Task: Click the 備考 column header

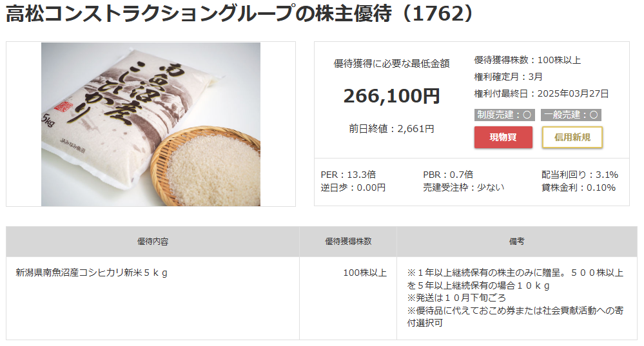Action: pos(516,242)
